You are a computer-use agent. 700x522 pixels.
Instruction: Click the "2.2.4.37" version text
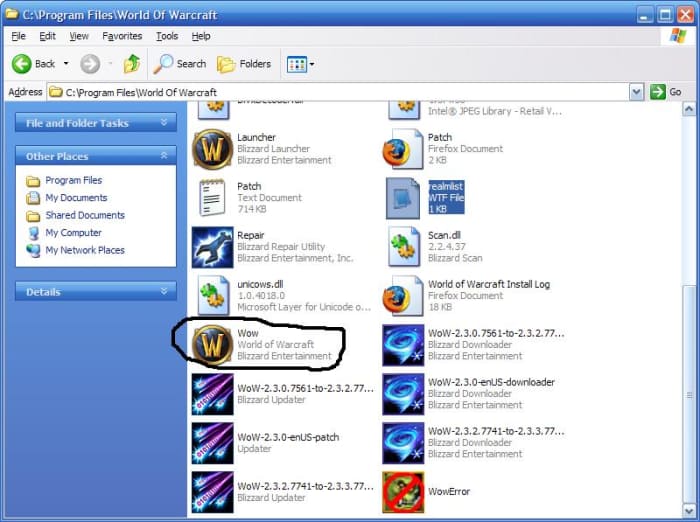point(446,246)
